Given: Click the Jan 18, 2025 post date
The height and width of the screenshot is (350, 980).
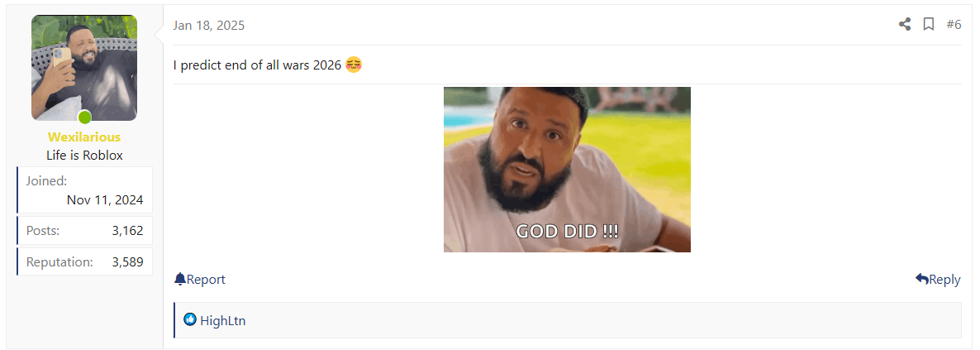Looking at the screenshot, I should click(x=209, y=26).
